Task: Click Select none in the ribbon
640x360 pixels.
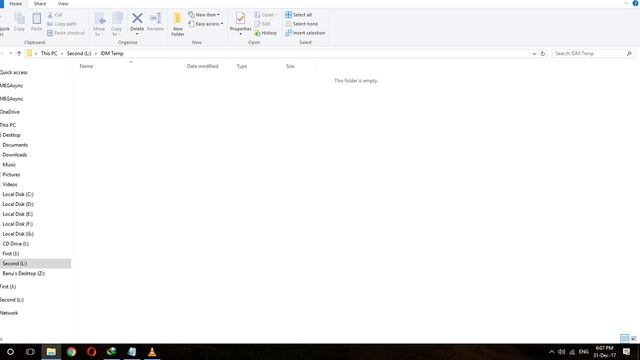Action: [301, 24]
